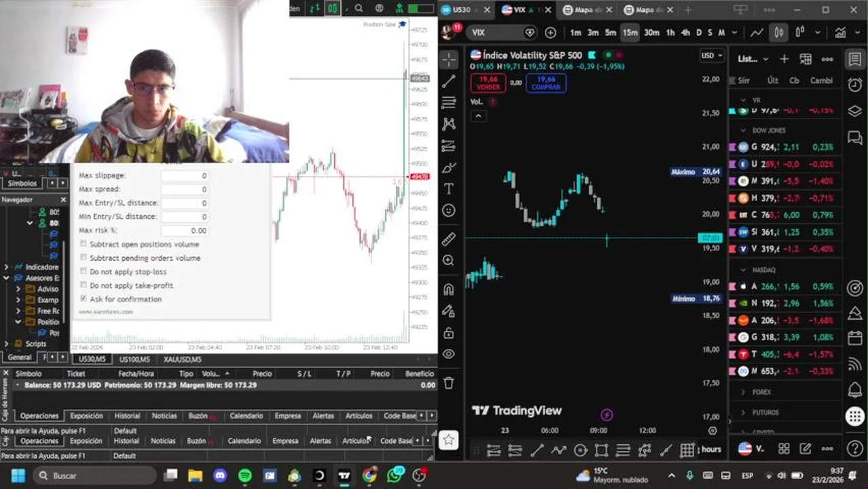Open Windows Start menu
Screen dimensions: 868x489
tap(18, 475)
